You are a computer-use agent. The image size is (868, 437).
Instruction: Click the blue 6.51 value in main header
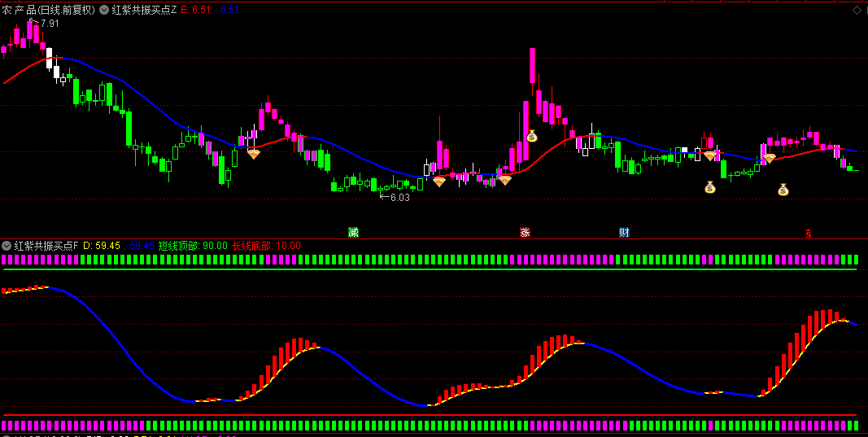click(x=230, y=10)
